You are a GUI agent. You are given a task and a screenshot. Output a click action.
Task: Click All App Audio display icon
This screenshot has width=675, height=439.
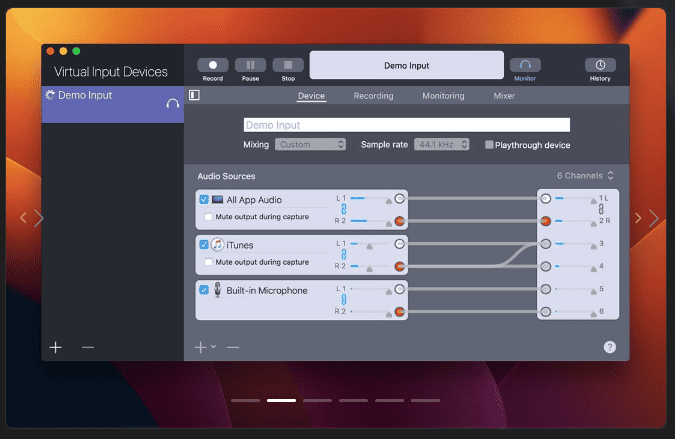(217, 199)
